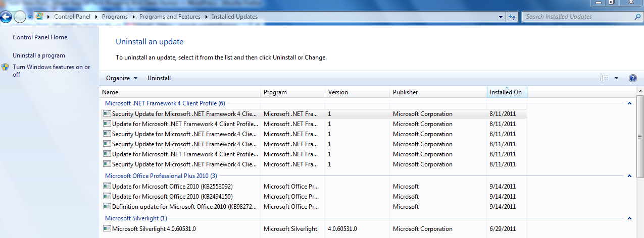Click the Forward navigation arrow button
644x238 pixels.
tap(20, 17)
